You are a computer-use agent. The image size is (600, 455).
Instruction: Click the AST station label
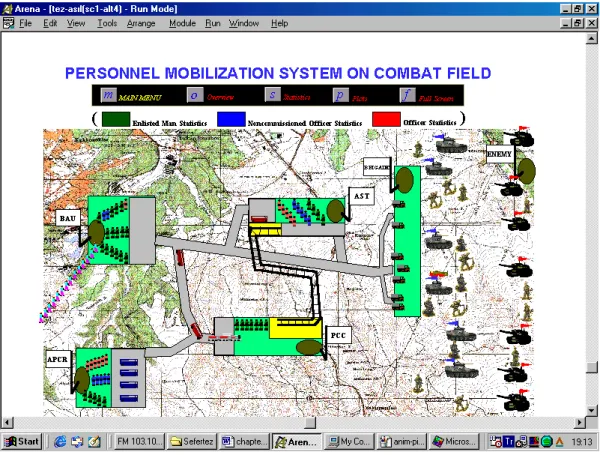[x=361, y=196]
